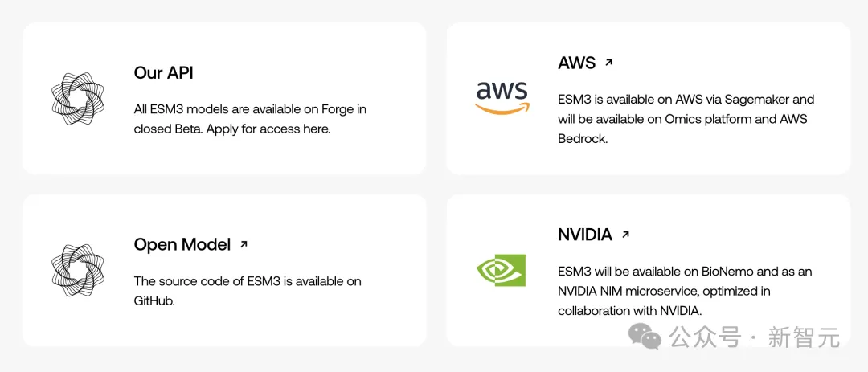Screen dimensions: 868x372
Task: Click the word Bedrock in AWS description
Action: click(x=582, y=138)
